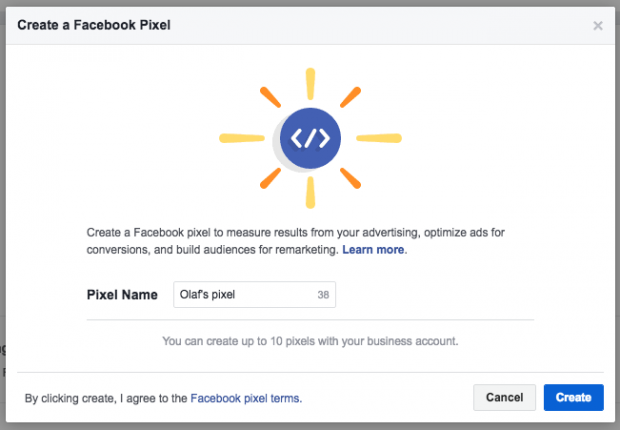
Task: Click the bottom yellow ray under the pixel icon
Action: [x=310, y=192]
